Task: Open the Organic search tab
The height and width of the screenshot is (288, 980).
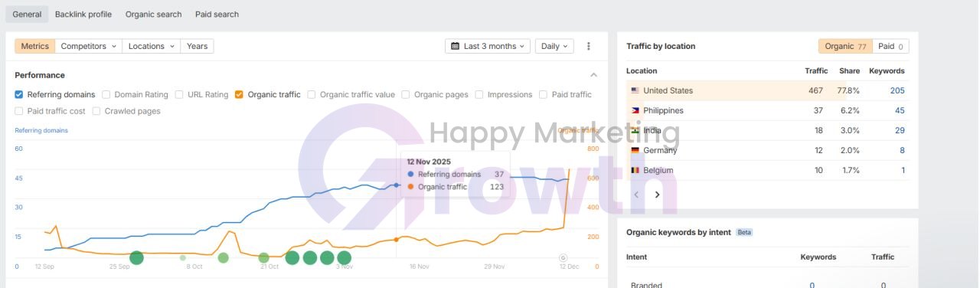Action: coord(154,14)
